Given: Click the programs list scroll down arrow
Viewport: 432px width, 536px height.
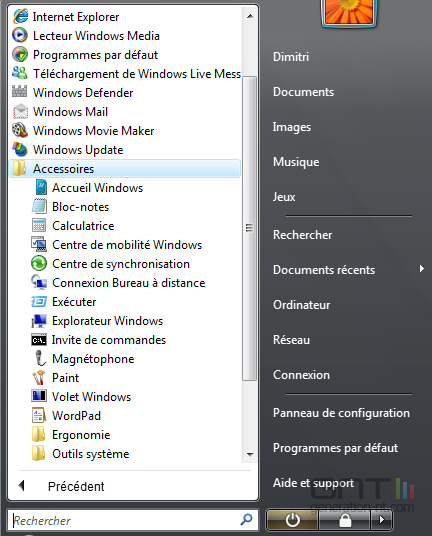Looking at the screenshot, I should click(250, 455).
